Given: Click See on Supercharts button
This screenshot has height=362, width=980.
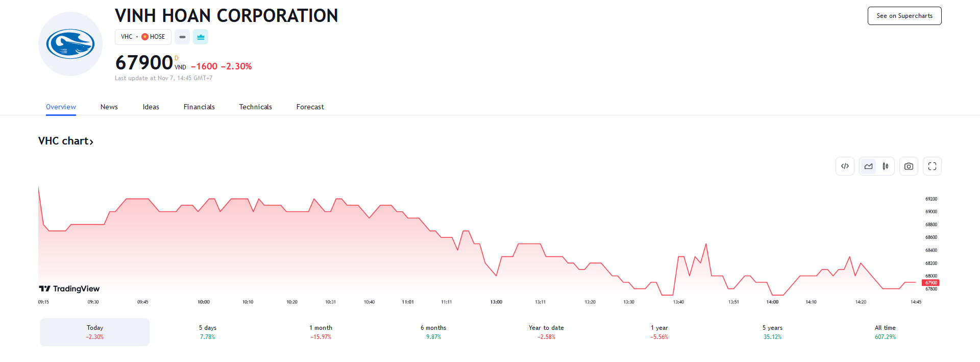Looking at the screenshot, I should 904,16.
